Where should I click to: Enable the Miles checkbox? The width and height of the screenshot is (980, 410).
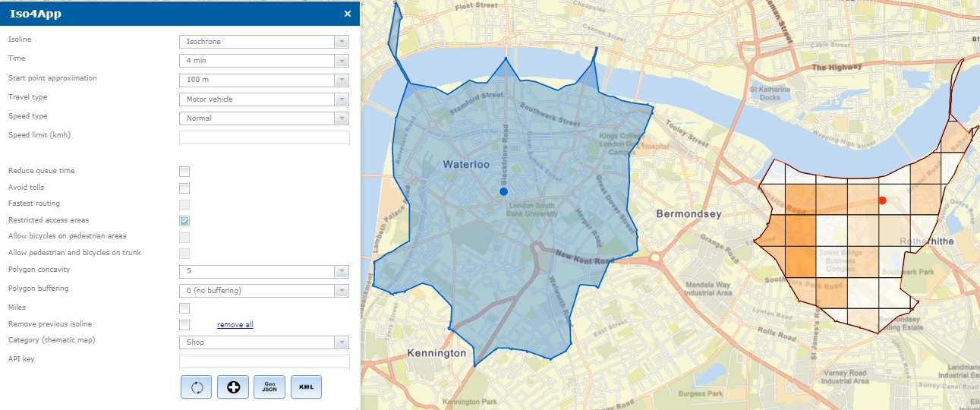[184, 308]
